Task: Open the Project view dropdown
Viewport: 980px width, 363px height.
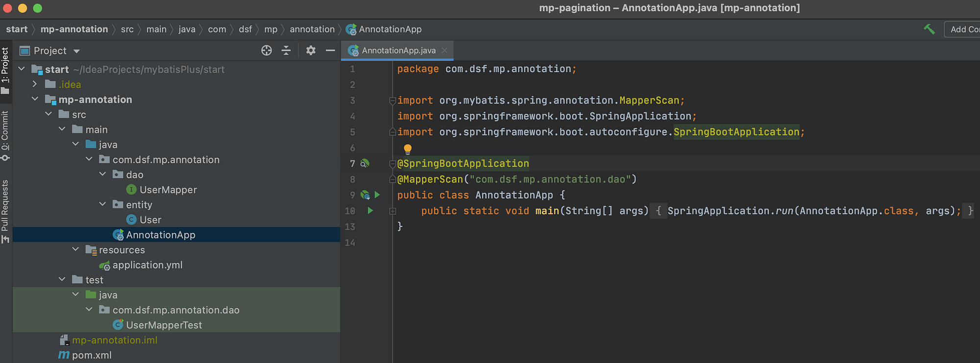Action: 76,51
